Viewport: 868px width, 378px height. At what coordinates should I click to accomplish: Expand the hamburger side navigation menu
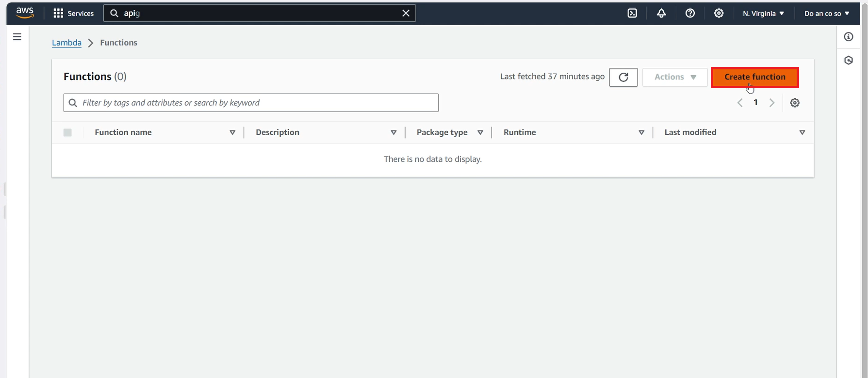click(x=17, y=37)
